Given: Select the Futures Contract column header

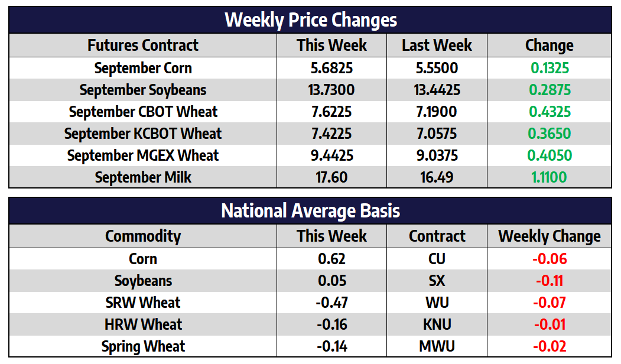Looking at the screenshot, I should pyautogui.click(x=143, y=45).
